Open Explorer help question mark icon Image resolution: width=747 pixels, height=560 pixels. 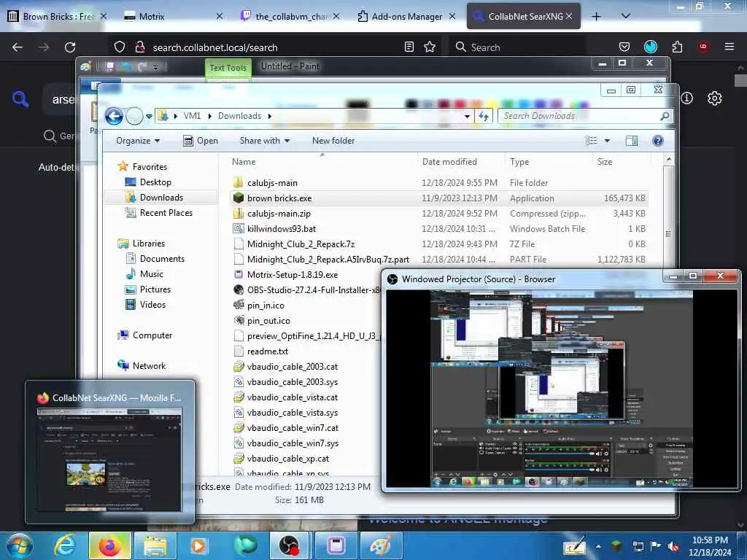pos(657,141)
